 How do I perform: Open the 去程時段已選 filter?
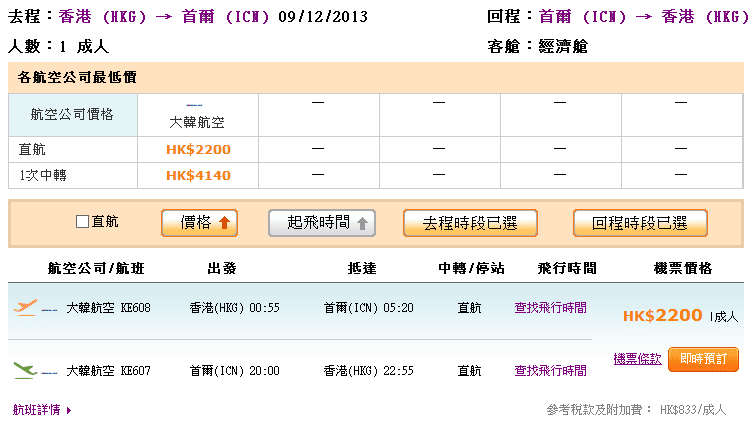(x=469, y=223)
